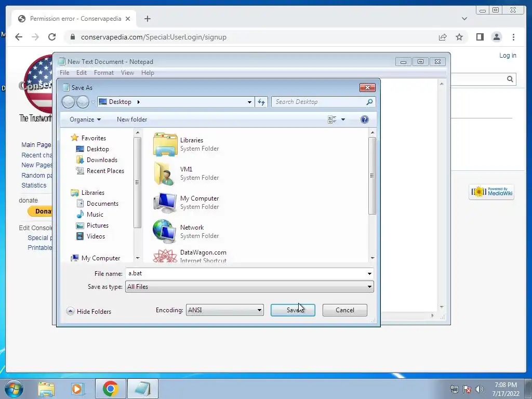Open Documents library in navigation pane
This screenshot has height=399, width=532.
click(x=98, y=204)
